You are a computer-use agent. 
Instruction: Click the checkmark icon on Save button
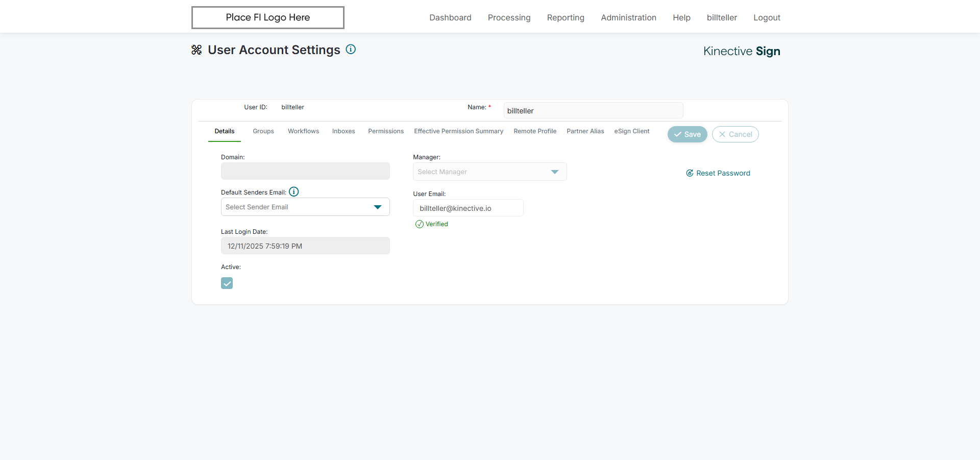(678, 134)
